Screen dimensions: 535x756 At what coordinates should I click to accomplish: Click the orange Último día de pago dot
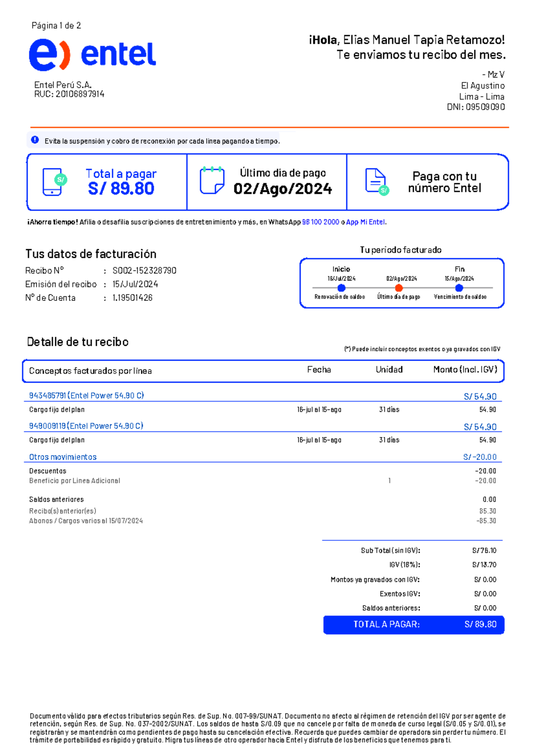399,288
